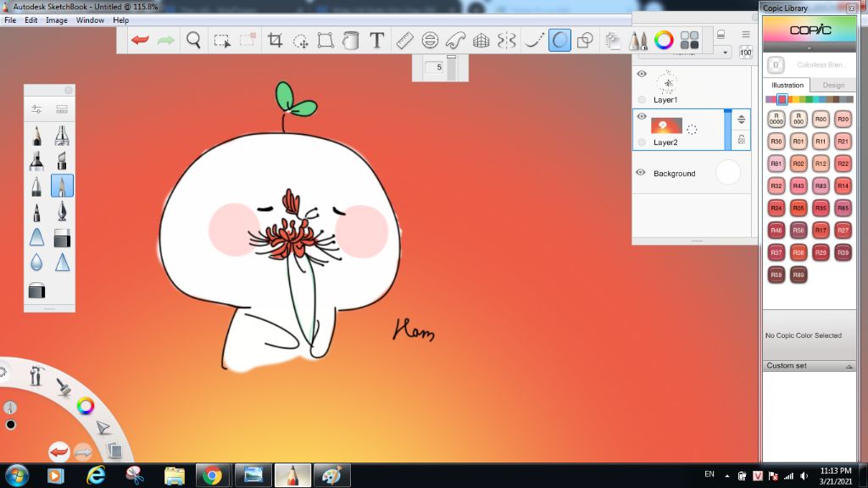Click the radio circle beside Layer2 name
The width and height of the screenshot is (868, 488).
click(642, 142)
